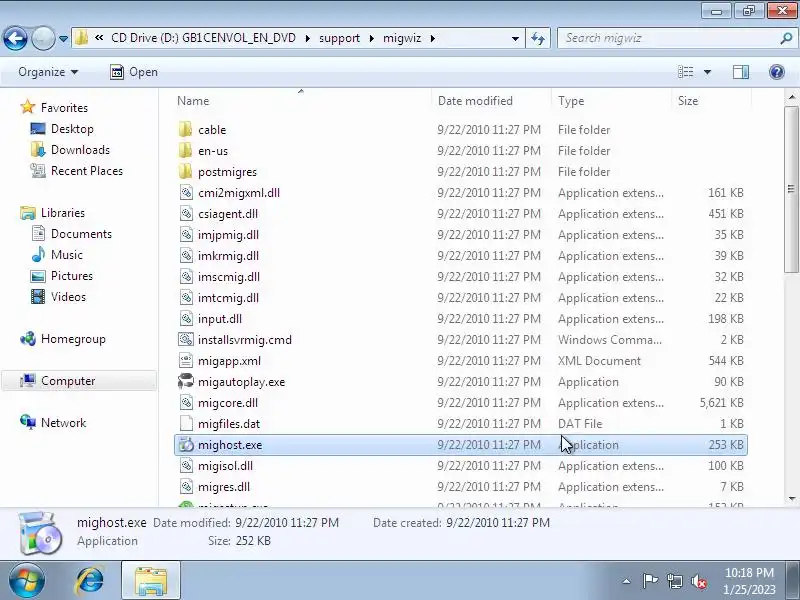Click the refresh button beside address bar

coord(538,38)
